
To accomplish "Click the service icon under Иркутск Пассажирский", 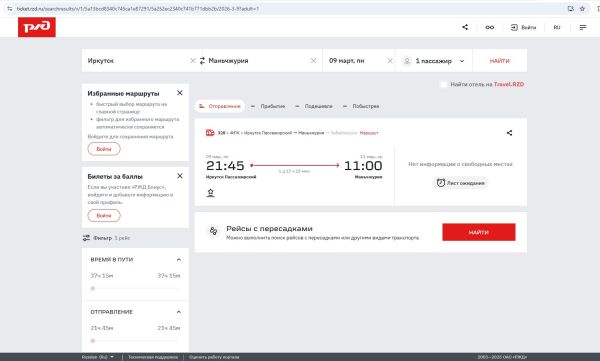I will [x=210, y=193].
